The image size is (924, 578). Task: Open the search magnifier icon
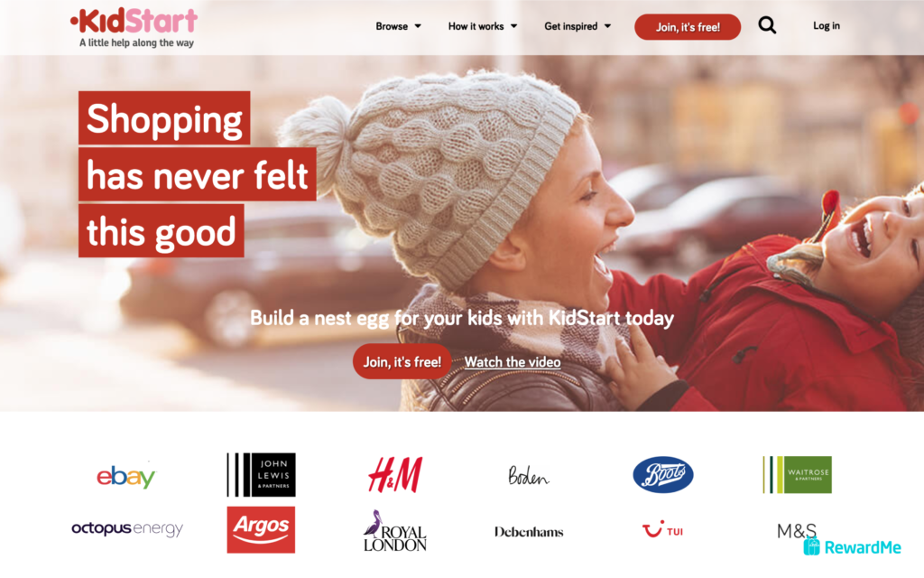pos(767,25)
